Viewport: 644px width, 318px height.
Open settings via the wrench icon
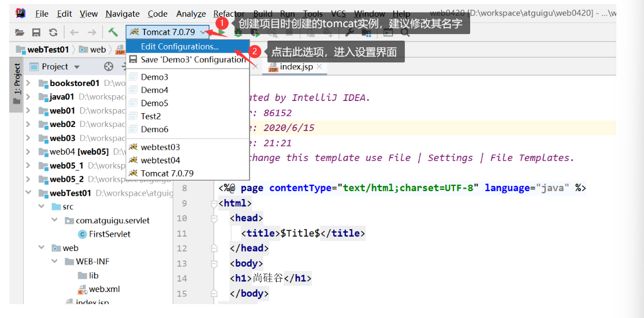349,32
